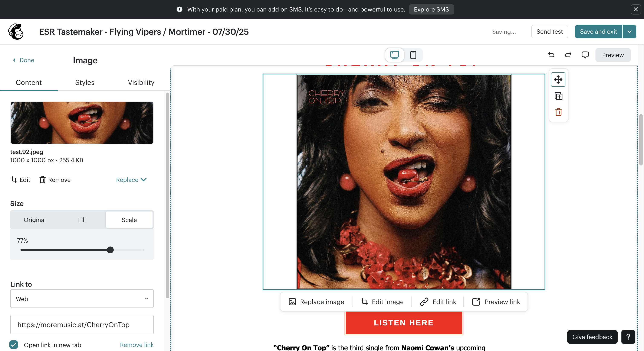The image size is (644, 351).
Task: Select Fill image size option
Action: pos(82,220)
